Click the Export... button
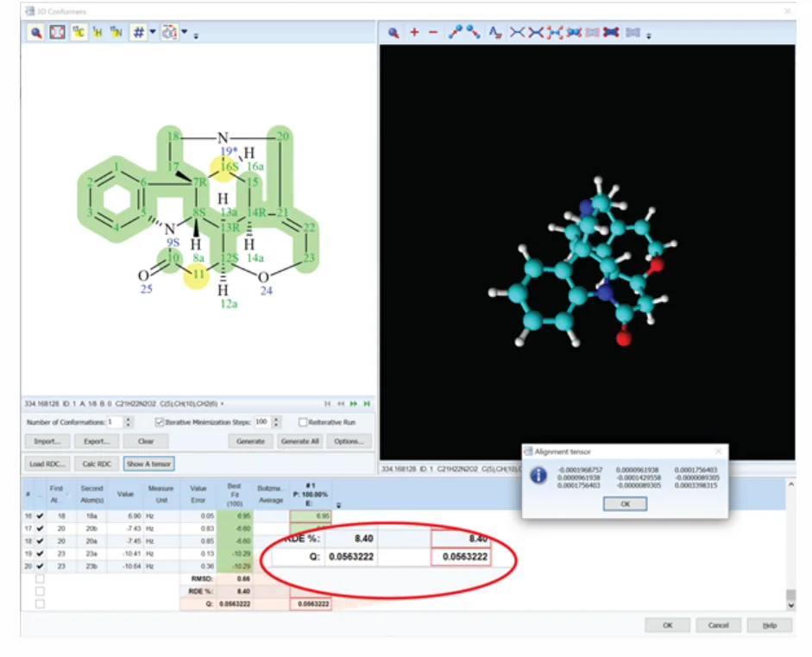 tap(97, 441)
